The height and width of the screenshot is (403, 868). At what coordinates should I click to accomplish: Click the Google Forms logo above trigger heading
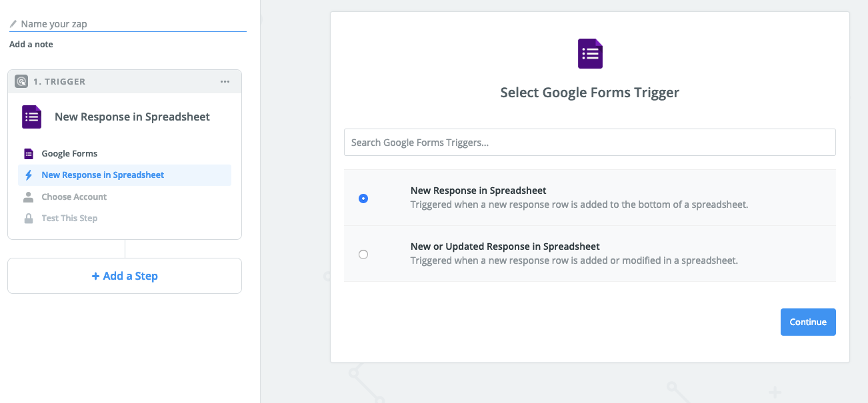click(590, 53)
